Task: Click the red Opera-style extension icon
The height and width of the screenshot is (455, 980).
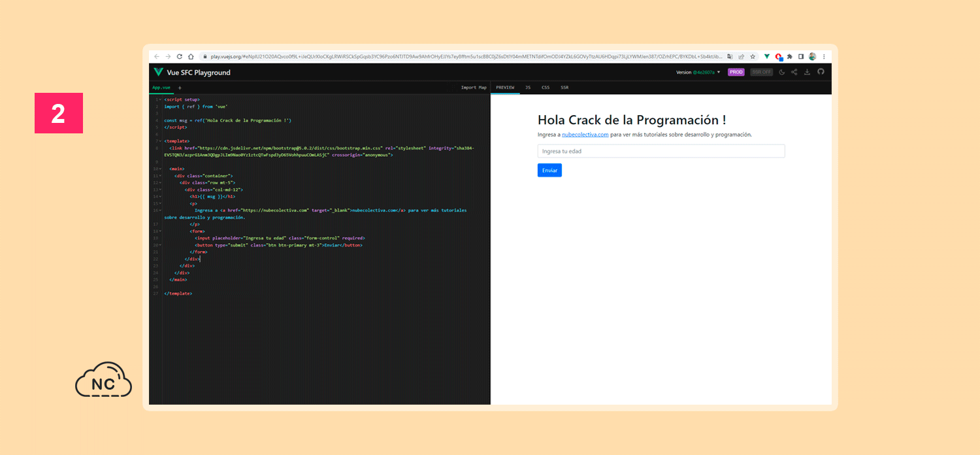Action: click(779, 57)
